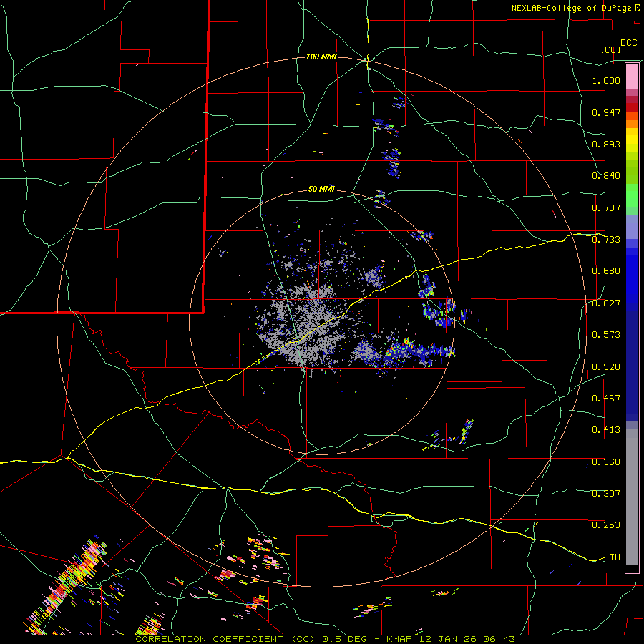
Task: Click the NEXLAB-College of DuPage title text
Action: 571,8
